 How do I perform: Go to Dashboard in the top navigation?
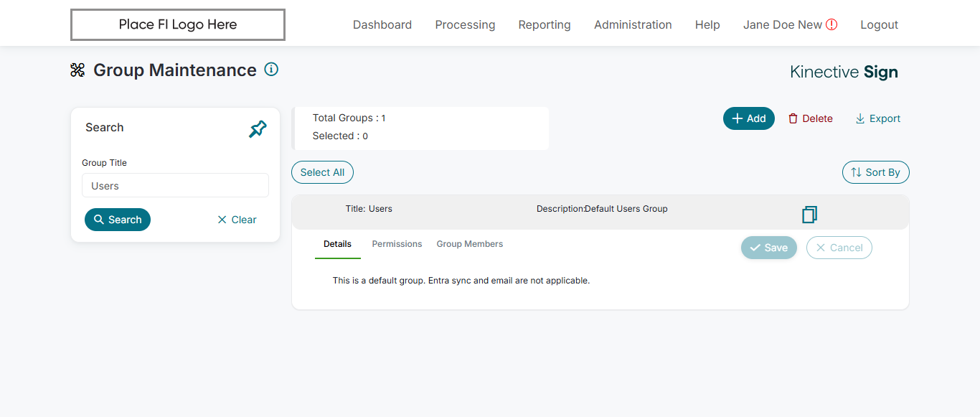(382, 24)
